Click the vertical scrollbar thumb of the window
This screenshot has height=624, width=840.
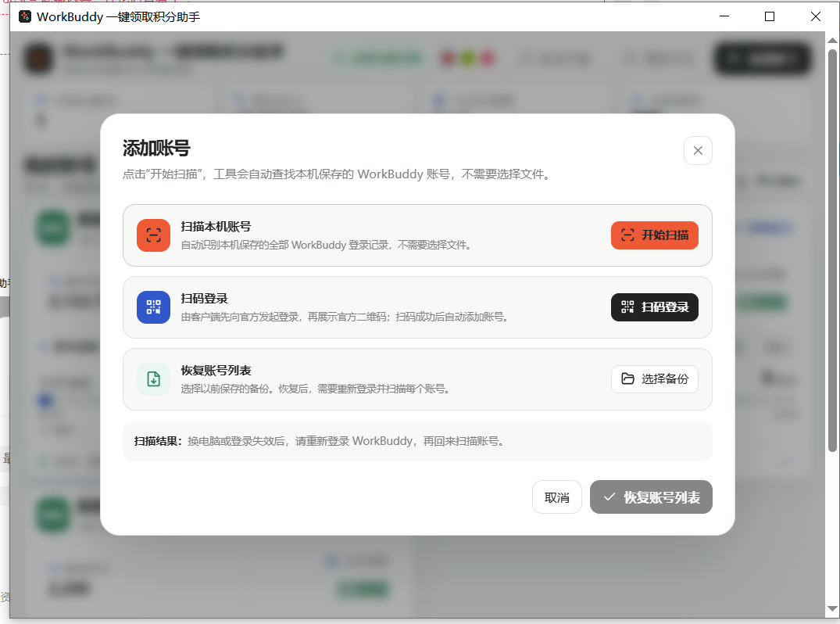point(832,251)
